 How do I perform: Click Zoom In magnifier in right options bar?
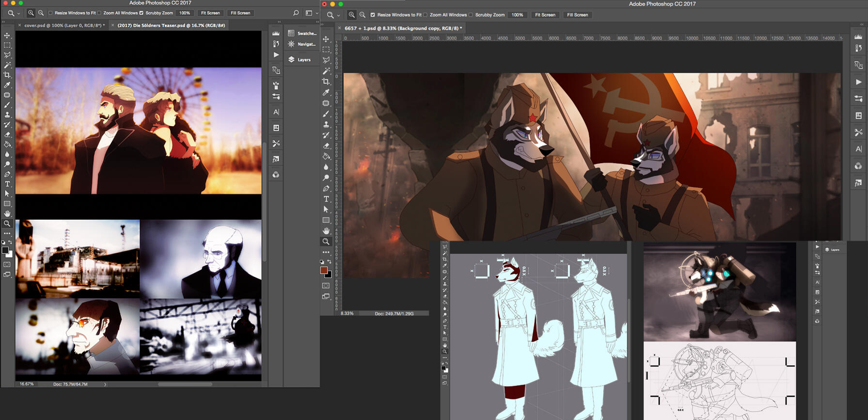pyautogui.click(x=352, y=15)
